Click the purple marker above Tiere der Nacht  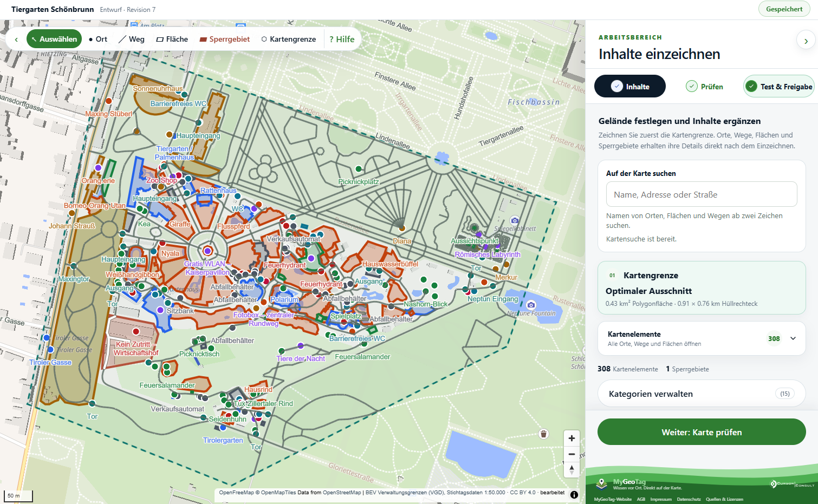coord(301,345)
